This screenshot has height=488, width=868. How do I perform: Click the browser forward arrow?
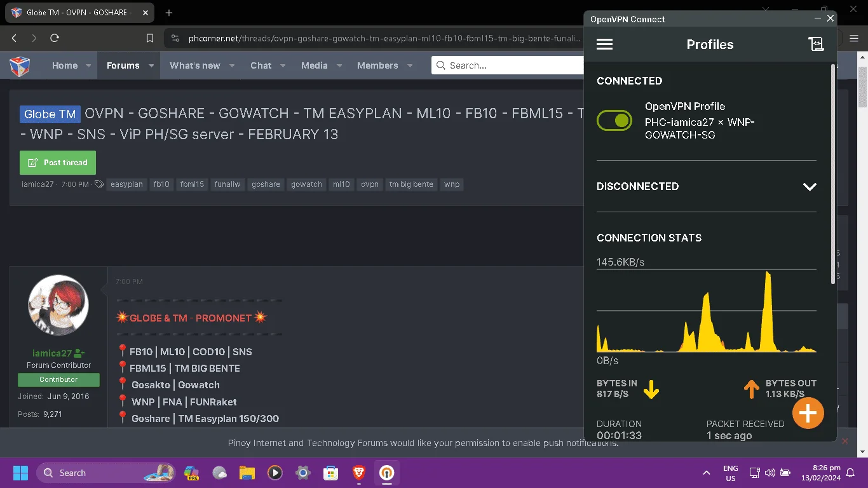34,38
